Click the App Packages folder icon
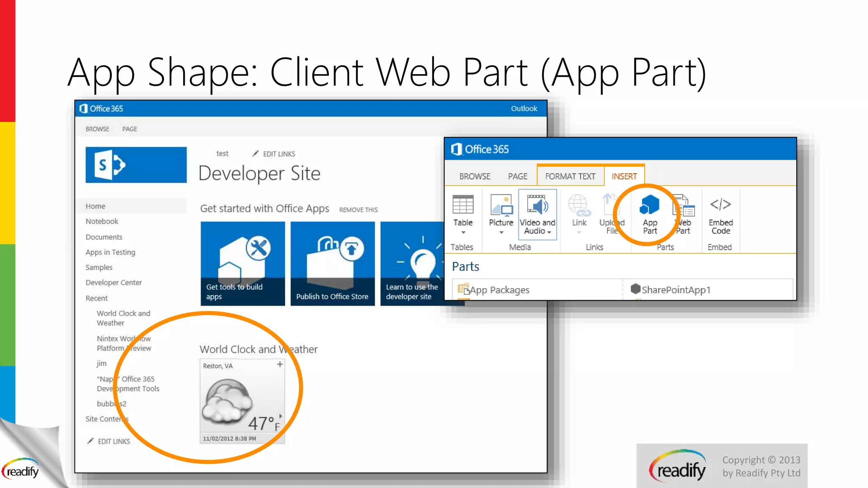The image size is (868, 488). [464, 289]
